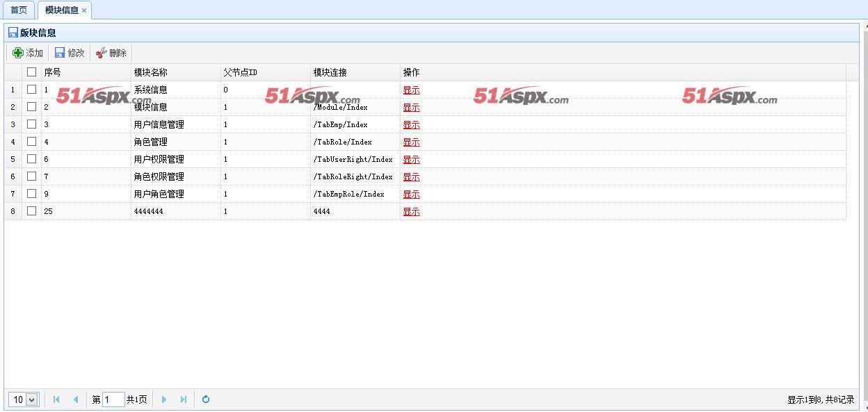Click the 显示1到8,共8记录 status text
Screen dimensions: 868x412
coord(821,399)
